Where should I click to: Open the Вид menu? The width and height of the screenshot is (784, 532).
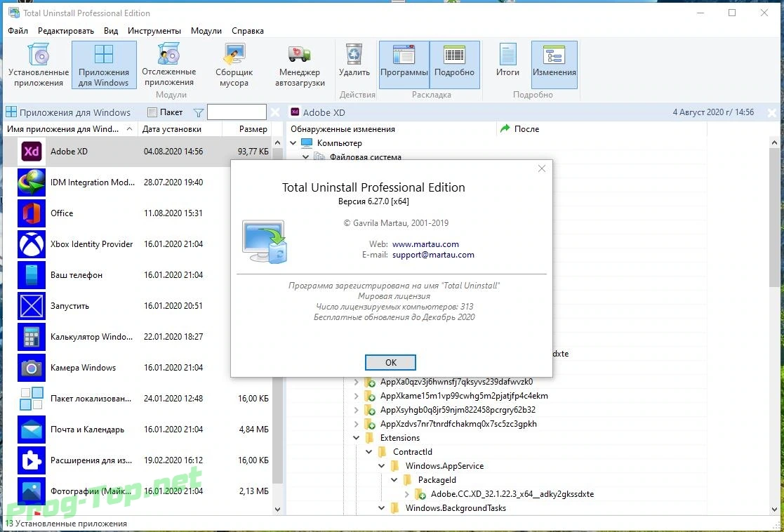click(111, 31)
